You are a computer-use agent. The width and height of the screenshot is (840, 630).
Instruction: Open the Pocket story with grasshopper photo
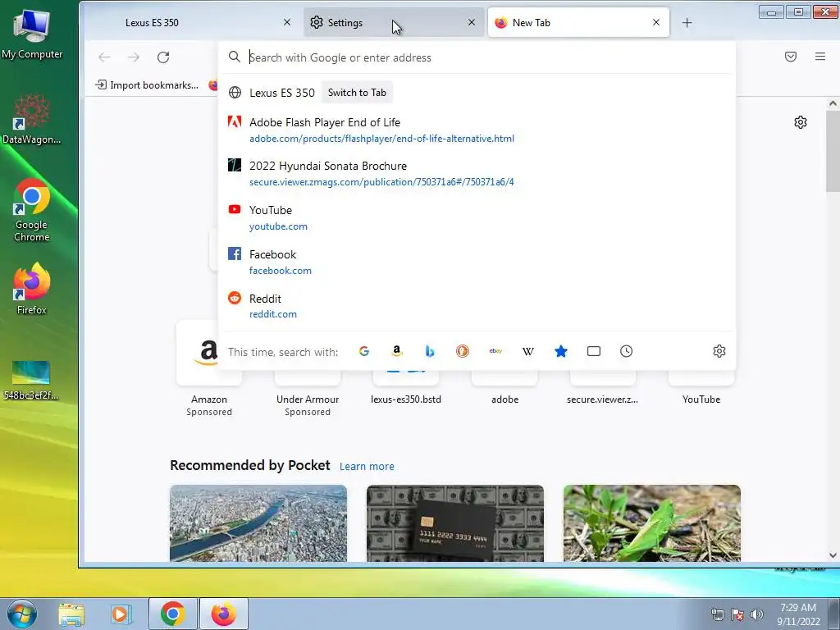tap(652, 523)
